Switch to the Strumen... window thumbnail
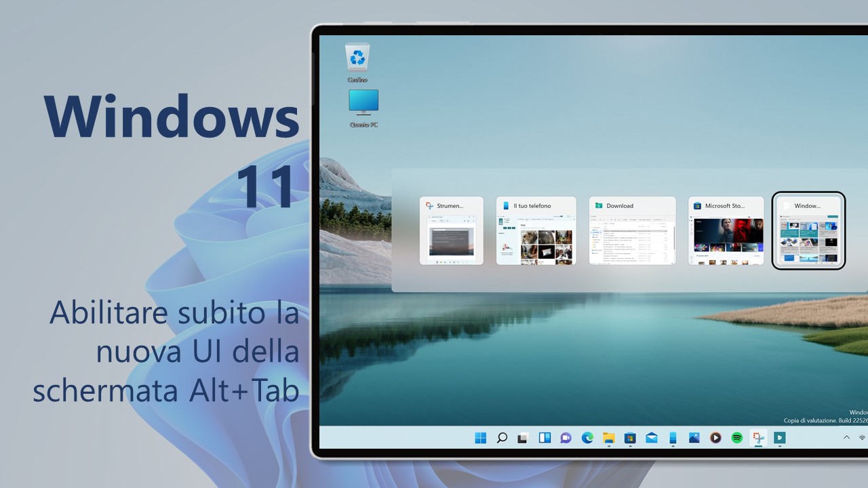 click(x=452, y=230)
